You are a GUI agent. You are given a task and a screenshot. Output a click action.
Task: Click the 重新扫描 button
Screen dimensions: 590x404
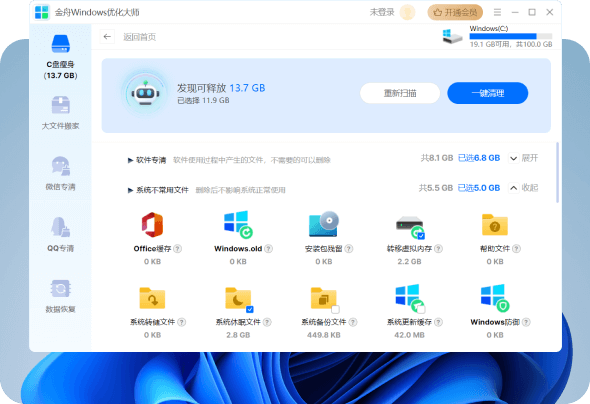click(x=400, y=93)
